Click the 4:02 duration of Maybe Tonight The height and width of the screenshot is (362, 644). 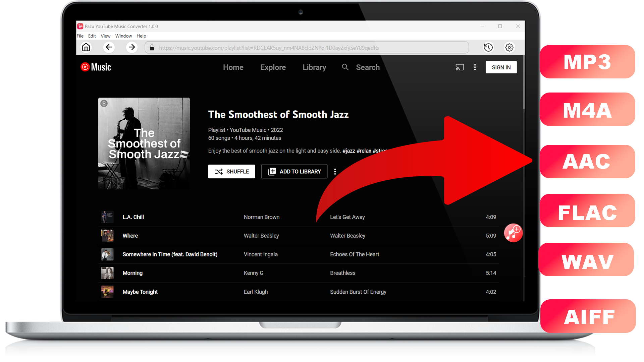click(x=491, y=292)
